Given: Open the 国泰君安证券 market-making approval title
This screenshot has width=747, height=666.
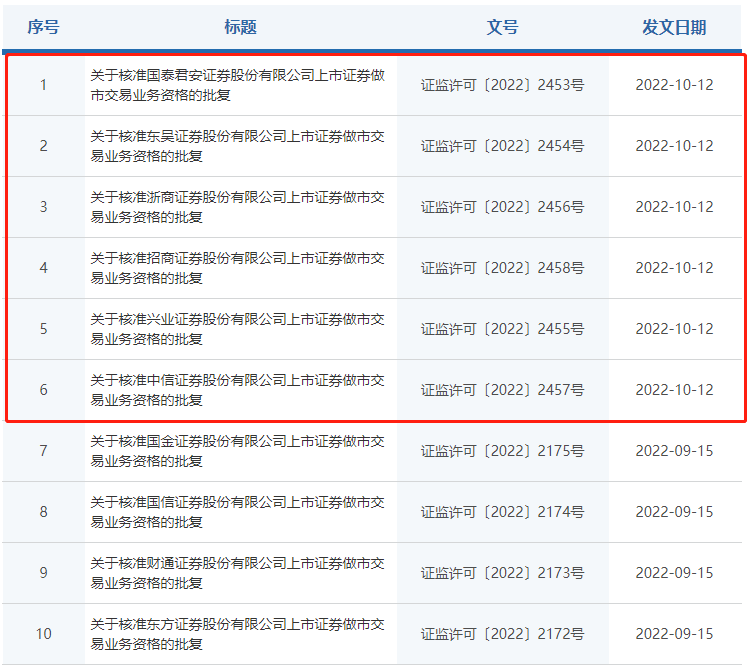Looking at the screenshot, I should [237, 85].
